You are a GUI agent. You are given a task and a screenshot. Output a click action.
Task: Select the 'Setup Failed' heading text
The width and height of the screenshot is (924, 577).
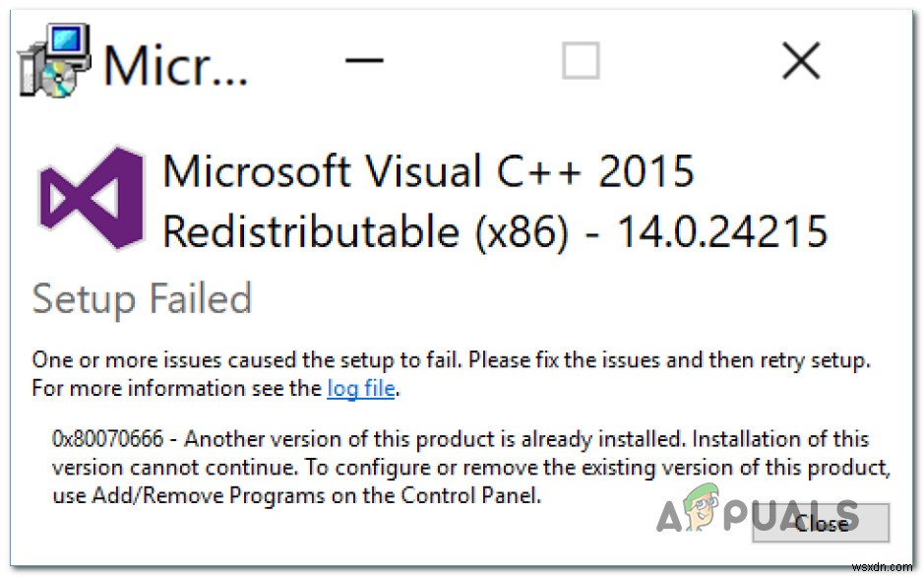tap(142, 297)
